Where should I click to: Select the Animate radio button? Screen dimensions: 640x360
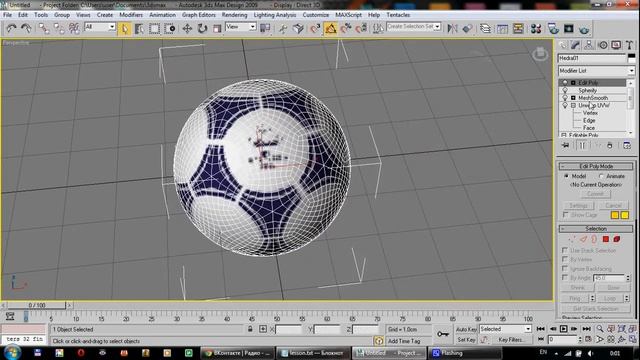click(601, 176)
